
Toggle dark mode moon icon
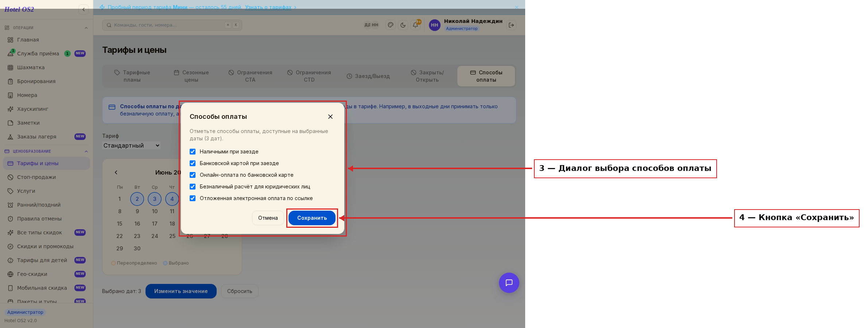pyautogui.click(x=403, y=25)
